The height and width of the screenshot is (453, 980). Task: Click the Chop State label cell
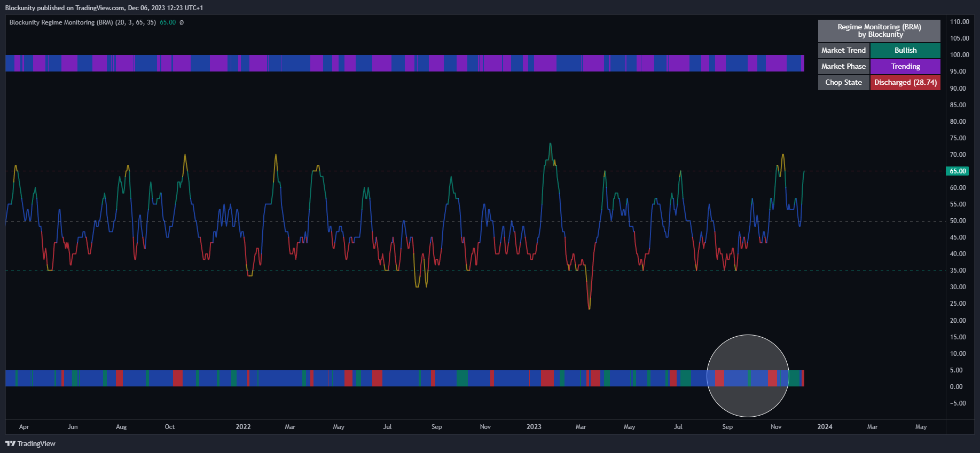tap(844, 83)
